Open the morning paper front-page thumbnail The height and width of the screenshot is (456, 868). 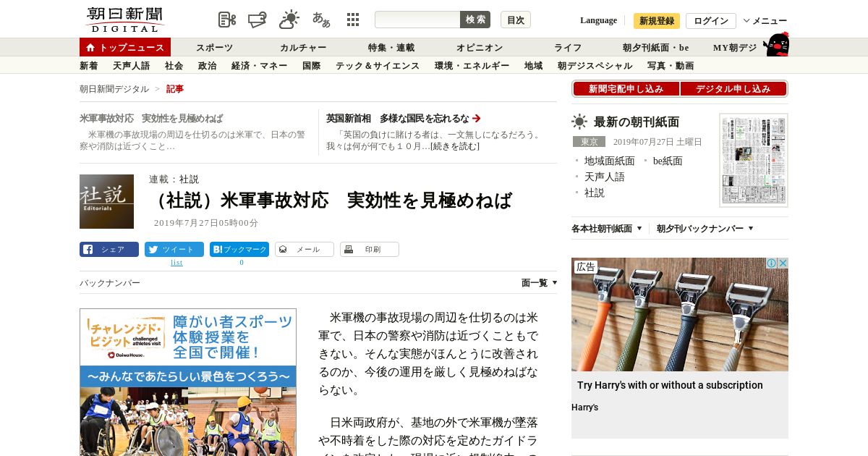point(754,160)
